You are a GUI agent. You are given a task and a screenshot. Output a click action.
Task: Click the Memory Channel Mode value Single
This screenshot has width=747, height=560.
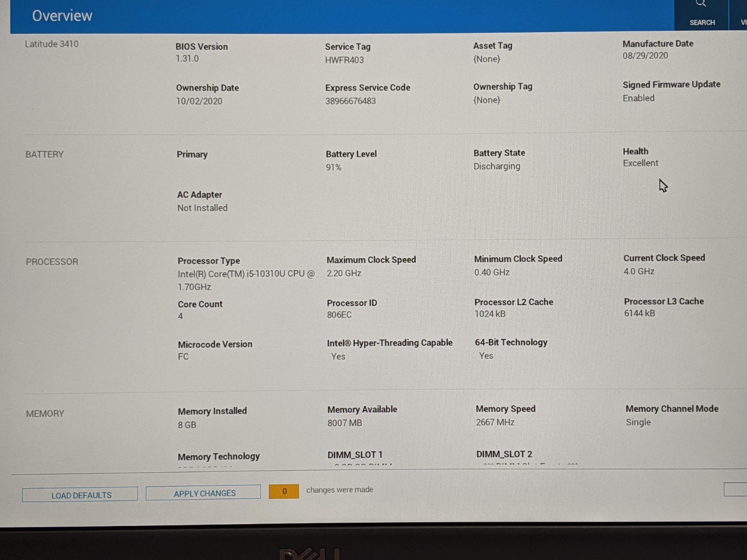point(638,422)
